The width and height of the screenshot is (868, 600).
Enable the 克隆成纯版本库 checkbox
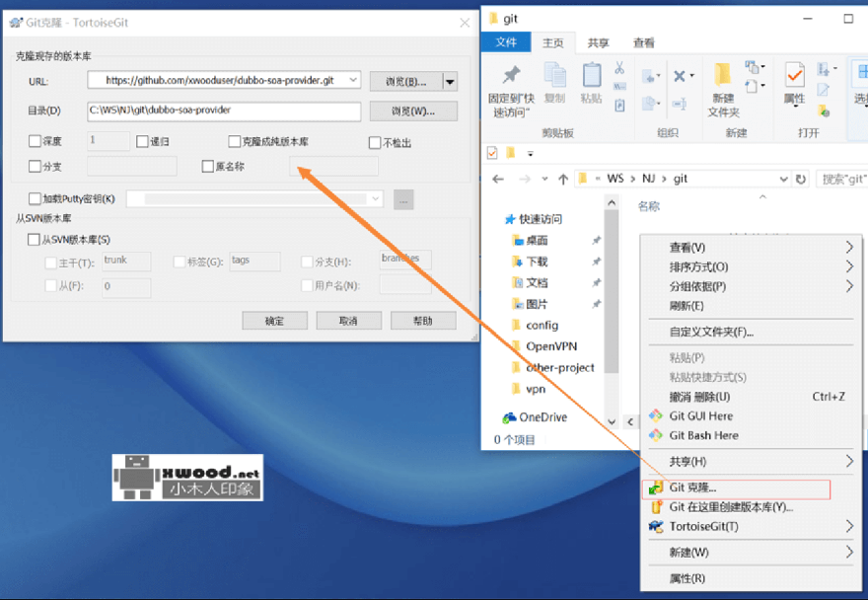click(x=235, y=142)
